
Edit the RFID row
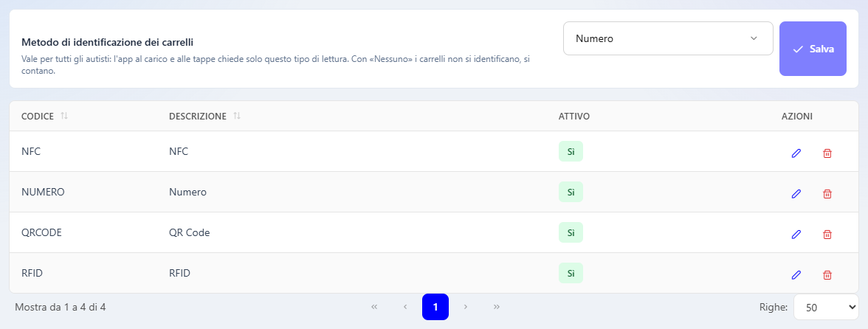[796, 275]
